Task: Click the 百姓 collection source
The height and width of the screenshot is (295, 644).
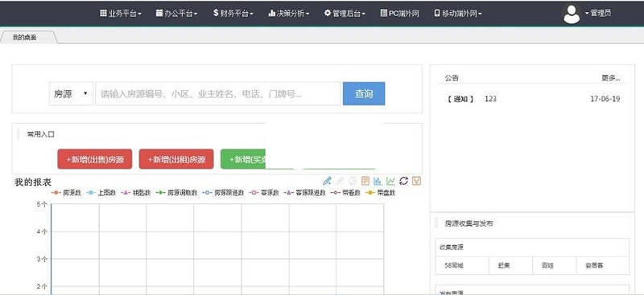Action: click(x=548, y=265)
